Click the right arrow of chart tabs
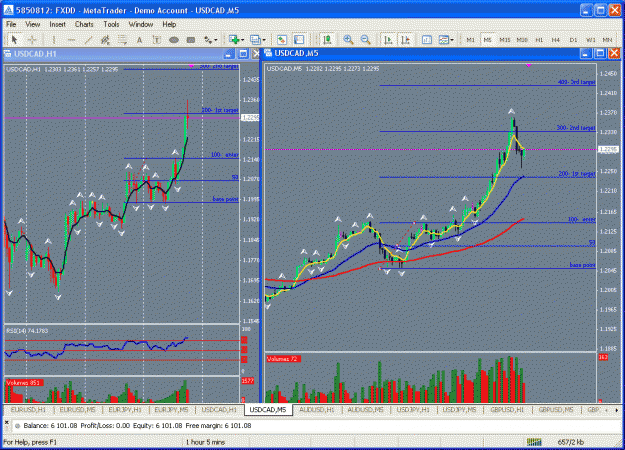 pos(617,410)
